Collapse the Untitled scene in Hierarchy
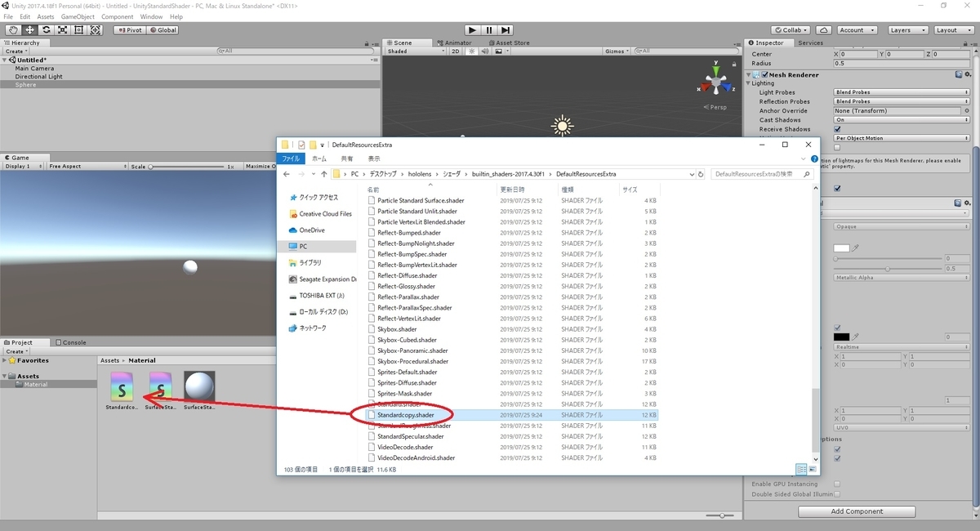 6,60
